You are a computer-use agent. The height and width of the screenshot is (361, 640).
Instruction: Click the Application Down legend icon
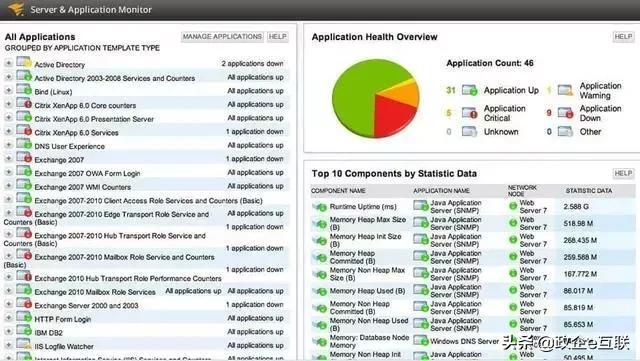tap(566, 113)
